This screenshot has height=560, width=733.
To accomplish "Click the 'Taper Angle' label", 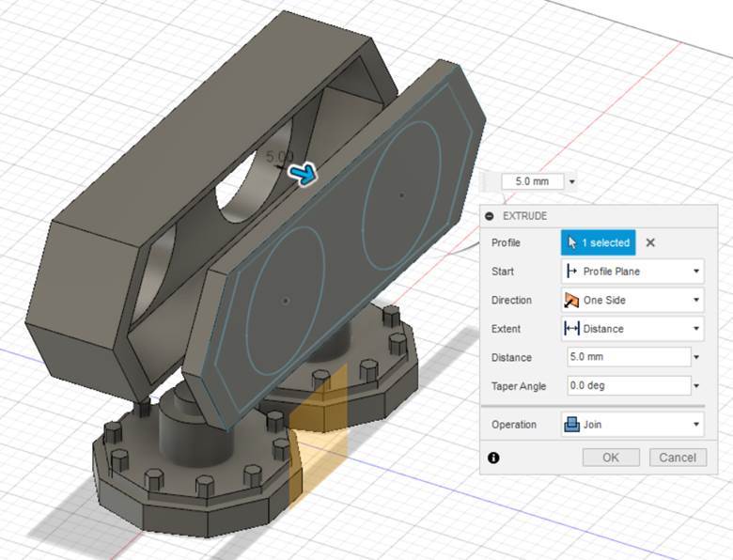I will click(519, 386).
